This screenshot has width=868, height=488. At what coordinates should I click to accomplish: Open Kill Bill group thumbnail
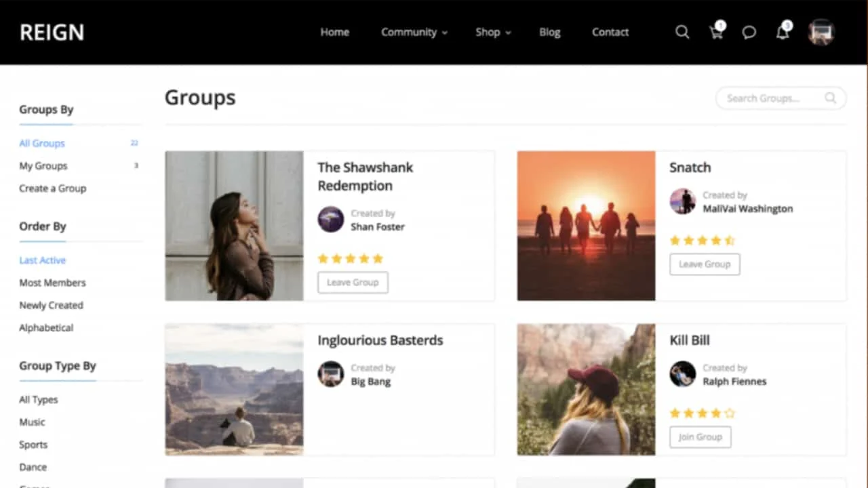pos(586,389)
